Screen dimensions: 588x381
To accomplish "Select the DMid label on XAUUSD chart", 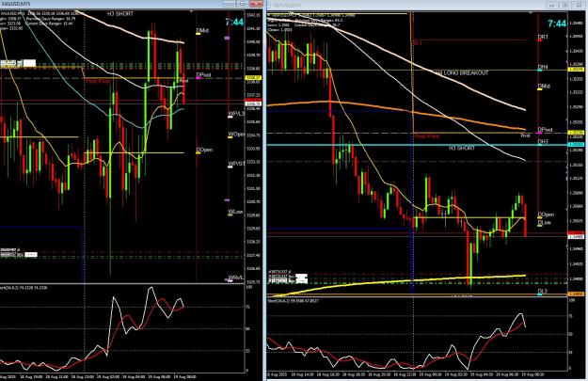I will point(202,30).
